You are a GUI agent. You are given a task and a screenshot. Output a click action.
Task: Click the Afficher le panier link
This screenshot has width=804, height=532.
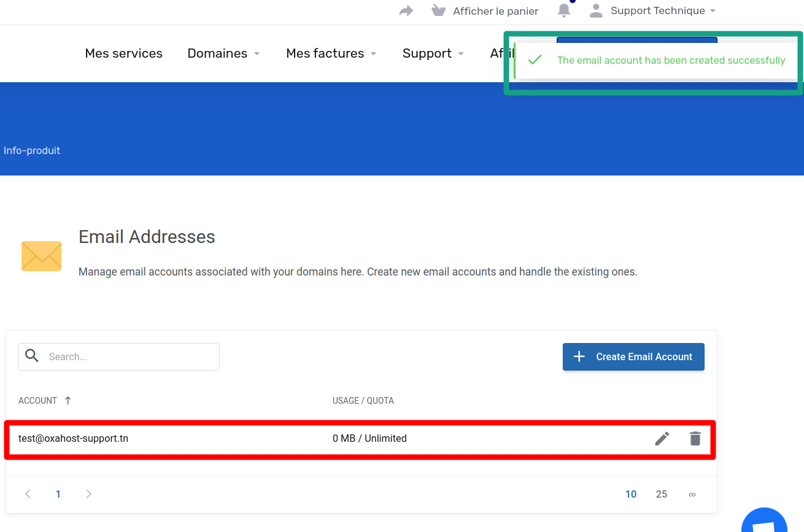495,10
